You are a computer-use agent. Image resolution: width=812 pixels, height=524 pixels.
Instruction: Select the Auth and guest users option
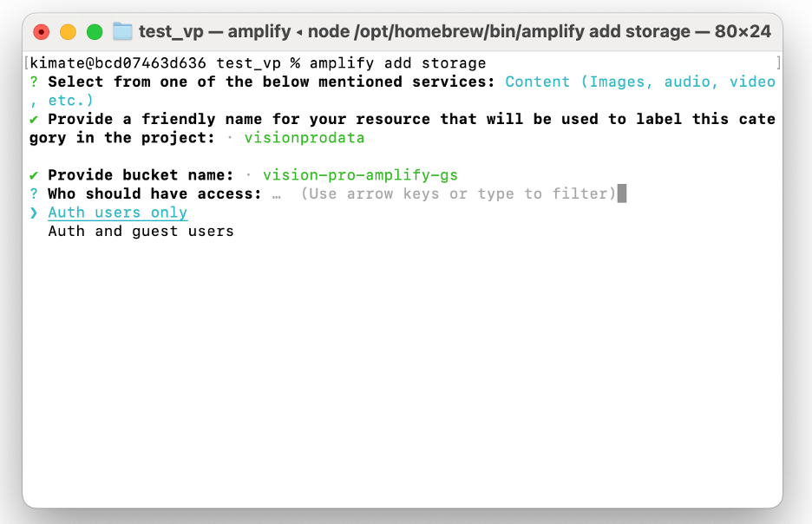click(x=141, y=231)
